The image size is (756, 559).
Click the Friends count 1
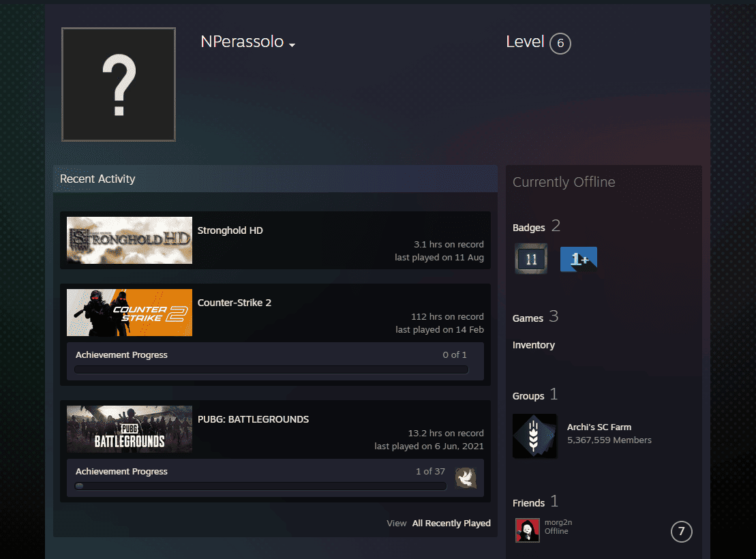(554, 501)
